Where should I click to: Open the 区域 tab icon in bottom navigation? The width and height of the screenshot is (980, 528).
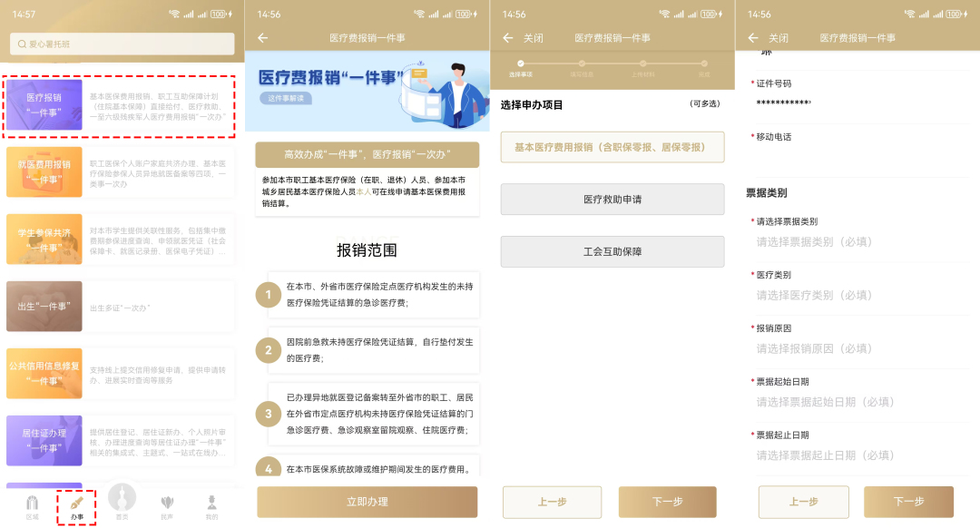[x=33, y=504]
